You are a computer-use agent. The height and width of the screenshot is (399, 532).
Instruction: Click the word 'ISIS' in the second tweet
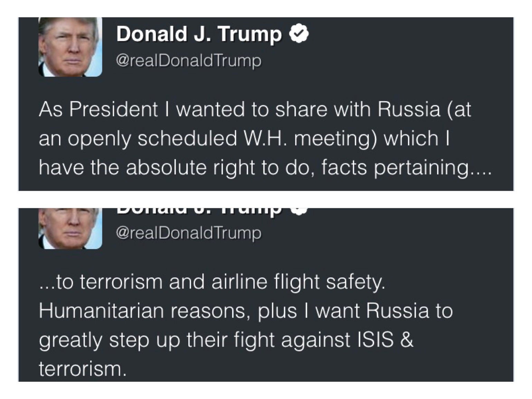coord(375,339)
